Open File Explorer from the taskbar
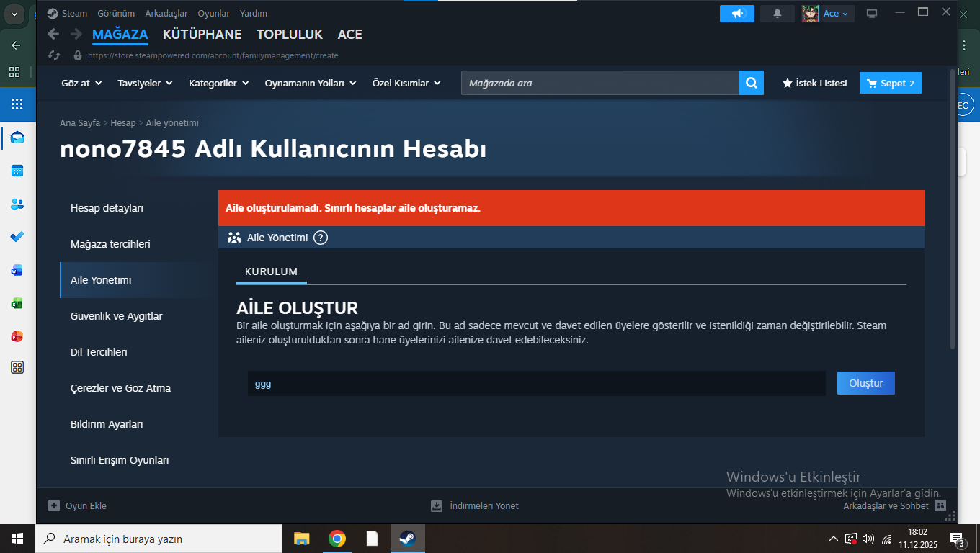This screenshot has height=553, width=980. click(x=301, y=539)
